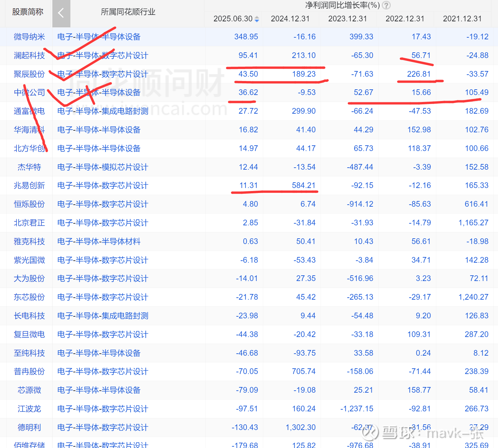Open stock link 中微公司
The height and width of the screenshot is (448, 498).
tap(29, 92)
